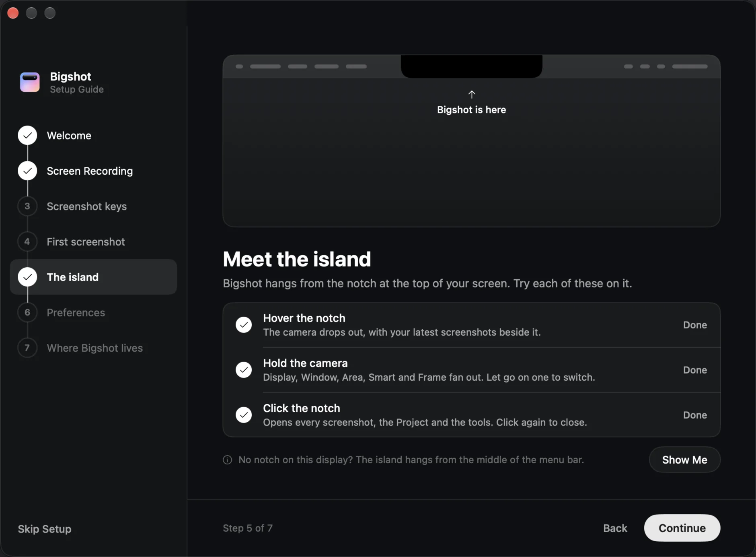756x557 pixels.
Task: Click the up arrow above Bigshot is here
Action: click(x=472, y=94)
